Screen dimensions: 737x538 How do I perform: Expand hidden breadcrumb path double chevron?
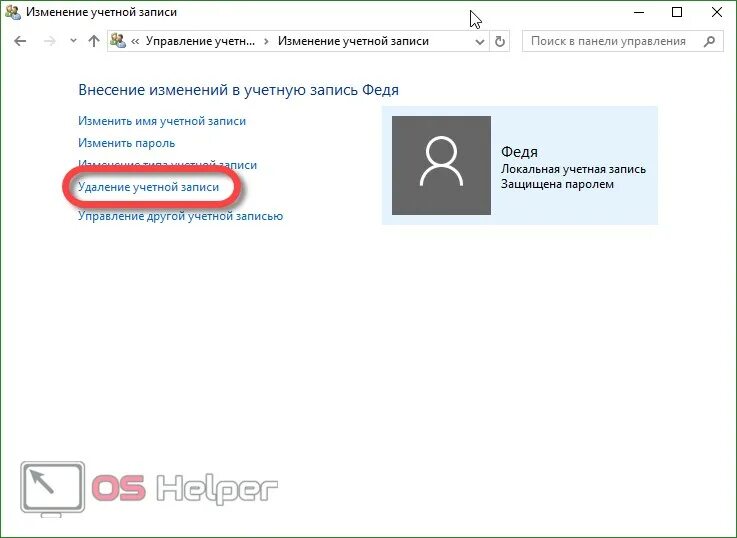click(x=135, y=41)
